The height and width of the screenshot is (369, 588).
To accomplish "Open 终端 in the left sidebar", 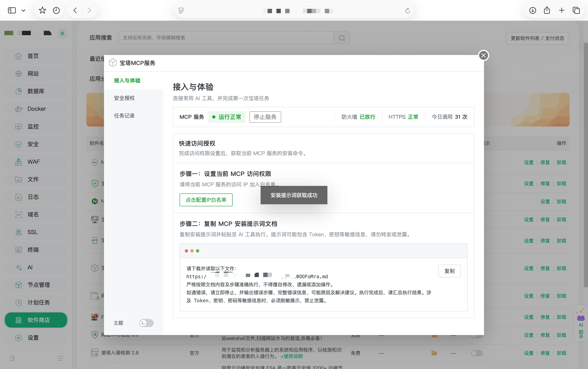I will tap(36, 250).
